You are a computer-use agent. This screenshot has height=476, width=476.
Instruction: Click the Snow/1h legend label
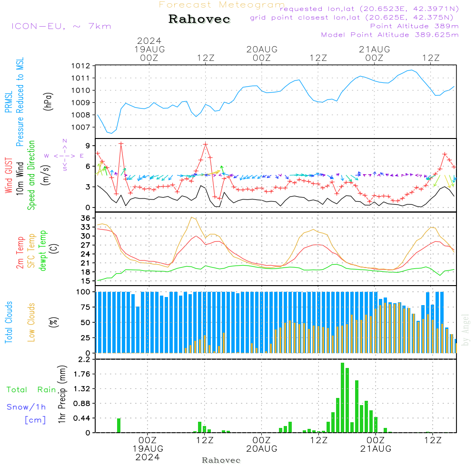coord(26,407)
